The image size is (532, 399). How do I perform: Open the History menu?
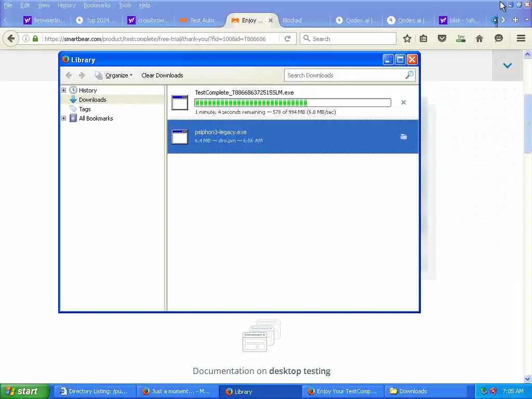point(66,5)
